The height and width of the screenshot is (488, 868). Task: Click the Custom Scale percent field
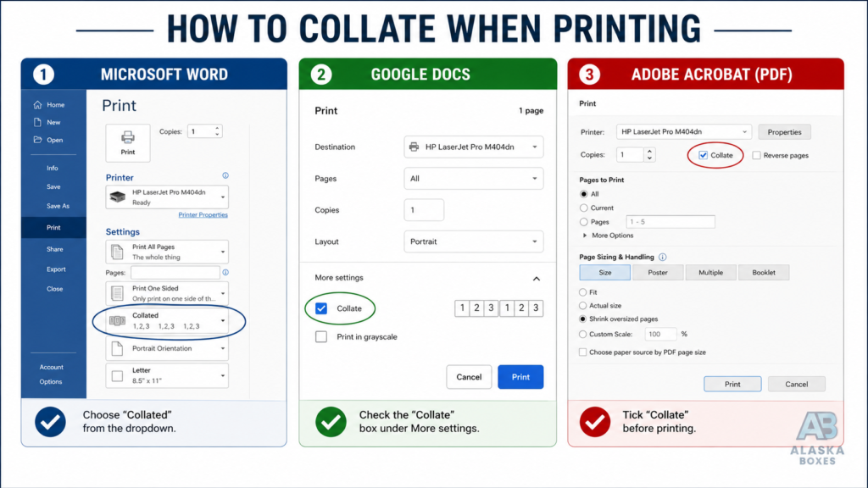point(660,334)
